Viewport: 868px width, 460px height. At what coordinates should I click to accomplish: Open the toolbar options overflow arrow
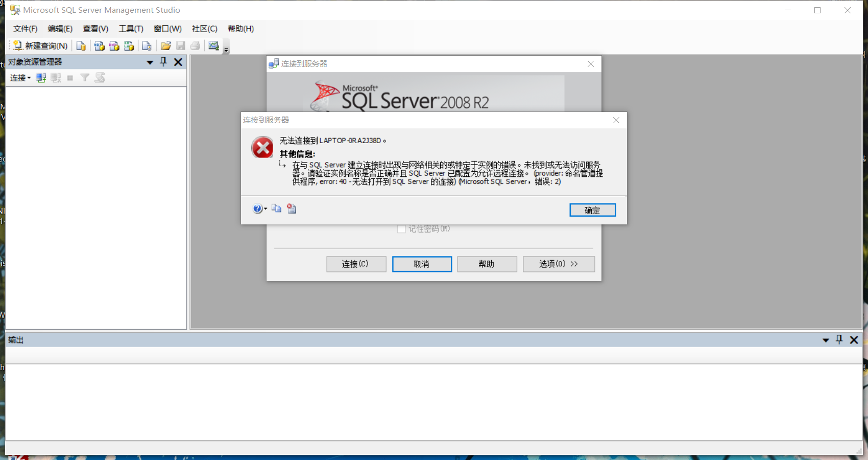pos(226,49)
